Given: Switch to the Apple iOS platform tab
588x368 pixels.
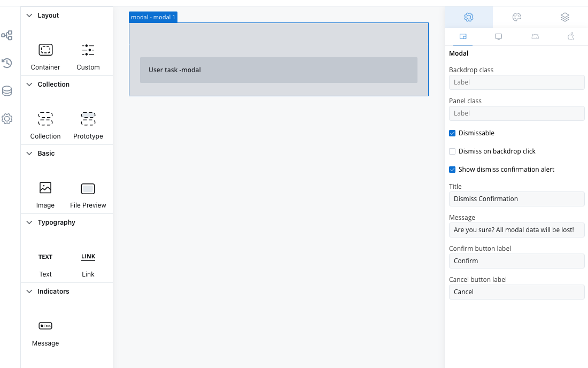Looking at the screenshot, I should pyautogui.click(x=571, y=36).
